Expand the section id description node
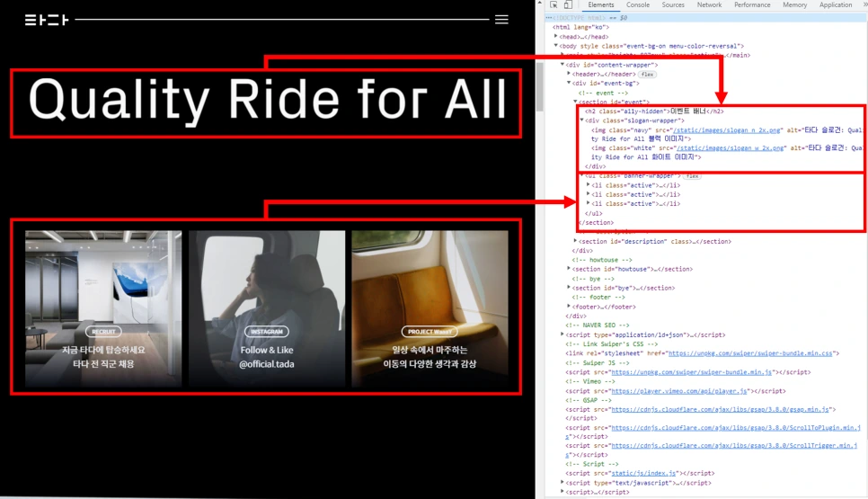Viewport: 868px width, 499px height. 575,241
